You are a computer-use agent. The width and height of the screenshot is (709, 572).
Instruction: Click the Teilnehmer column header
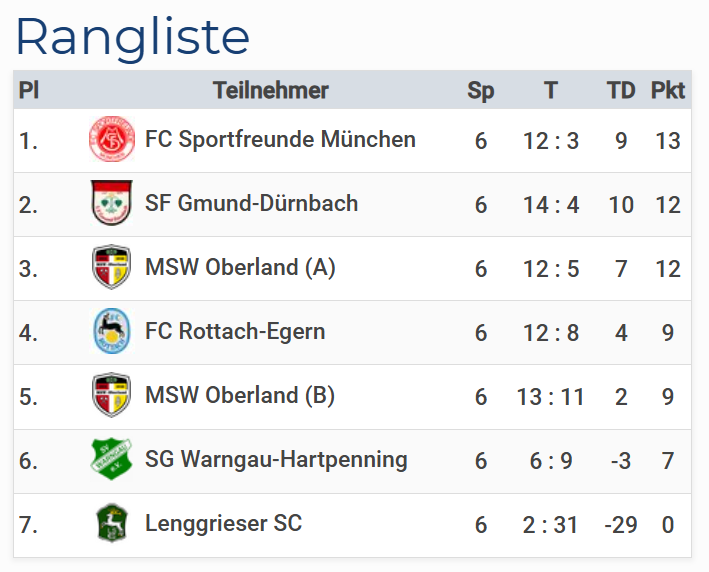point(270,91)
